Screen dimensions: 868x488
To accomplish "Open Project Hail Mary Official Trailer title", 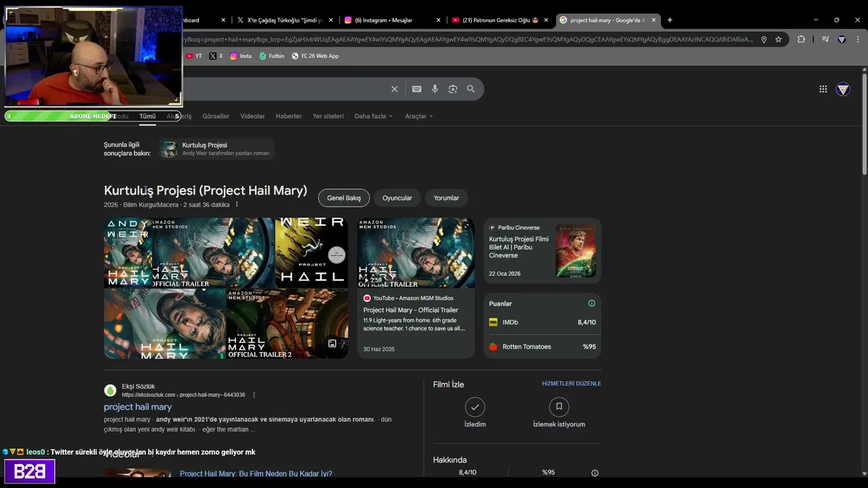I will pos(410,310).
